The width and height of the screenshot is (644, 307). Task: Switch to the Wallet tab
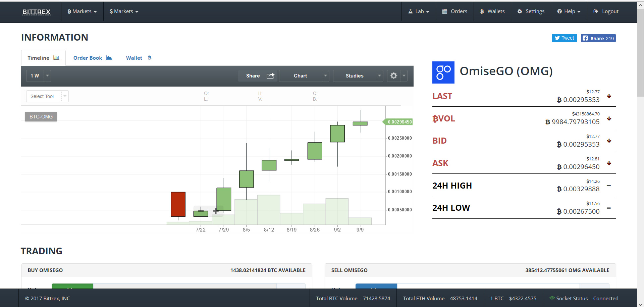coord(139,58)
